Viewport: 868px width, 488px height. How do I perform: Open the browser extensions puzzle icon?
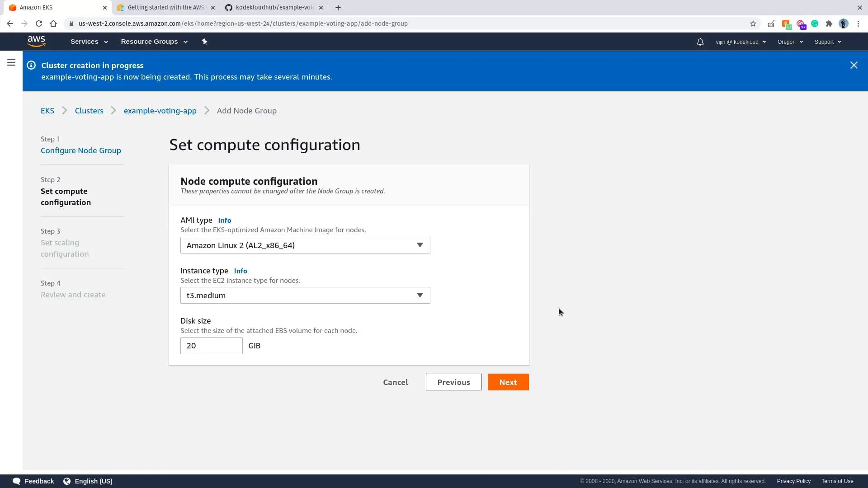pyautogui.click(x=829, y=23)
